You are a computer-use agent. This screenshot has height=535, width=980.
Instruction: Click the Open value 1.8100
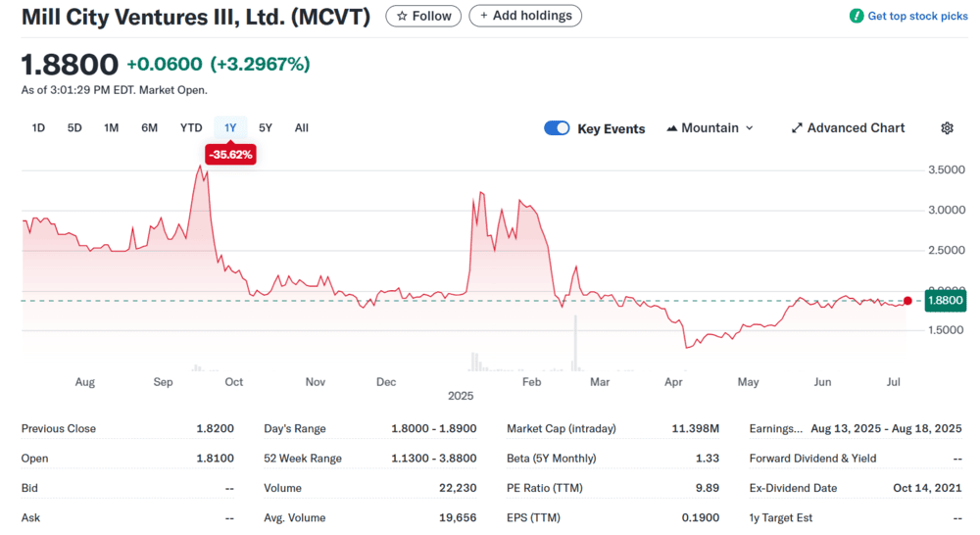point(215,459)
